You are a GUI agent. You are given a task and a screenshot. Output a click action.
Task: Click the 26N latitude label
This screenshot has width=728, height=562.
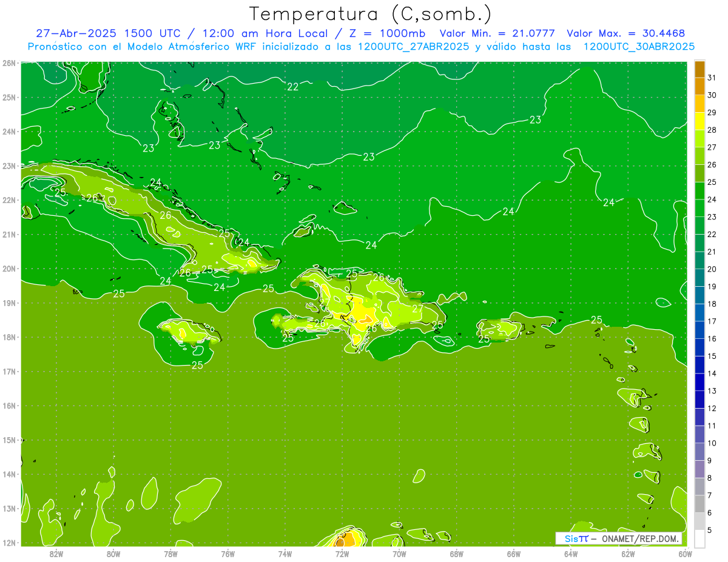9,63
